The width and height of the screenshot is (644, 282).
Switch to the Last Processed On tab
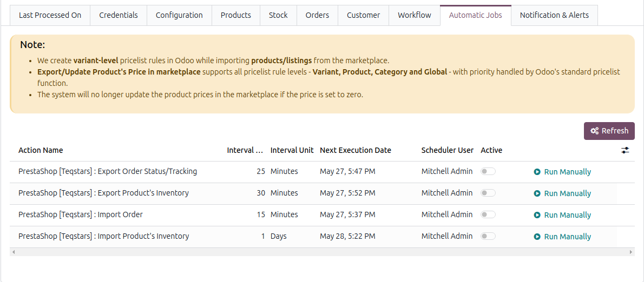50,15
